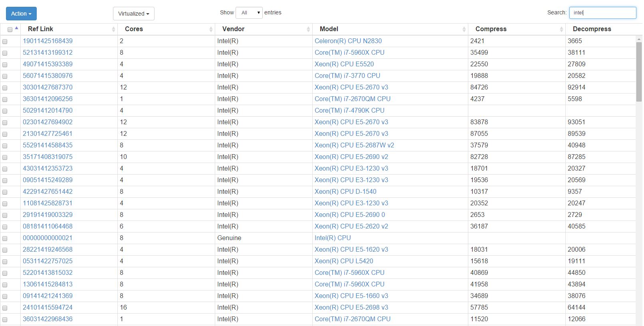
Task: Click the Decompress value 64144
Action: tap(577, 307)
